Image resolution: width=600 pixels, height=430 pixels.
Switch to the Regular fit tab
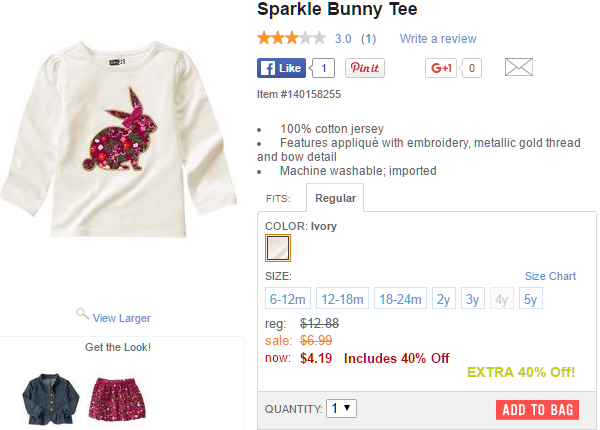335,198
